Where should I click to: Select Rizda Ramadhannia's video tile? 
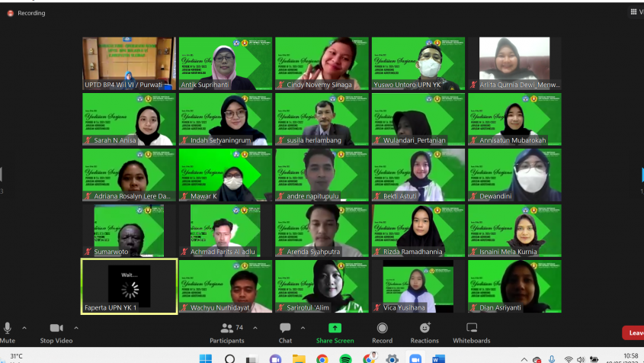click(418, 230)
